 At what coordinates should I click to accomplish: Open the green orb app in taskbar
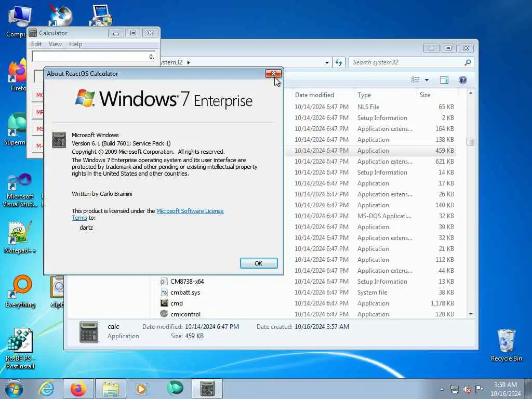(x=175, y=389)
